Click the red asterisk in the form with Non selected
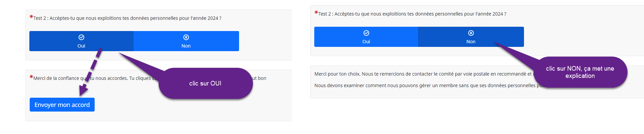Image resolution: width=644 pixels, height=134 pixels. coord(316,13)
